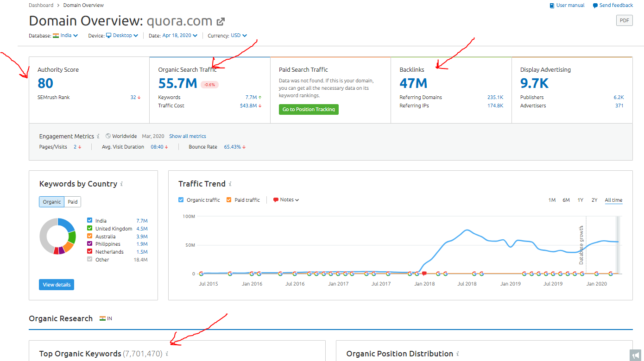
Task: Open the Dashboard breadcrumb link
Action: point(40,5)
